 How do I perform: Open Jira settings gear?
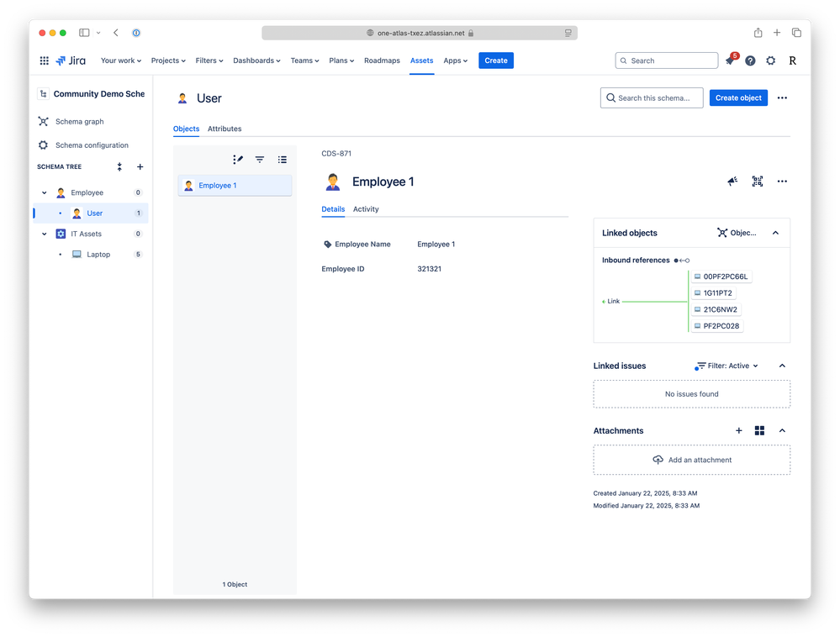click(x=771, y=61)
